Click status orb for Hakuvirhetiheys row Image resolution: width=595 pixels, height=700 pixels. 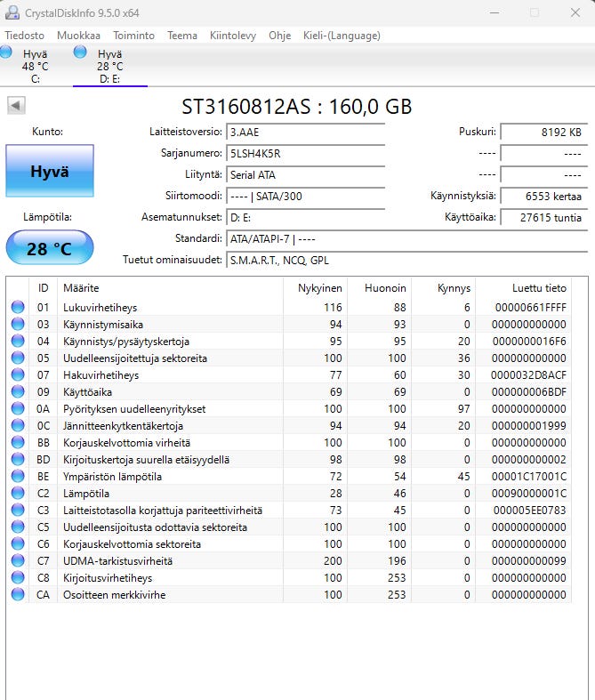pyautogui.click(x=18, y=375)
